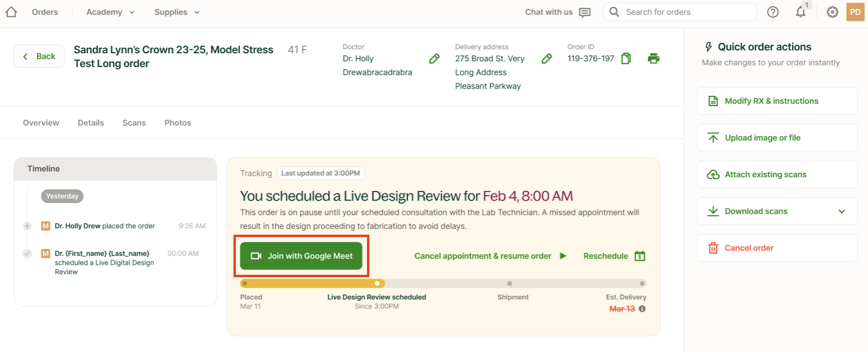Select the Shipment milestone on the progress bar
This screenshot has height=352, width=868.
click(509, 283)
